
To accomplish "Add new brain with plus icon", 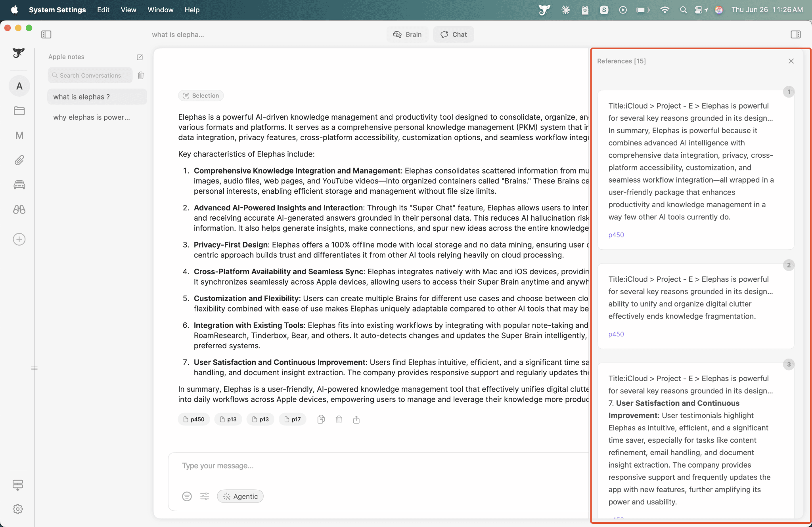I will (19, 239).
